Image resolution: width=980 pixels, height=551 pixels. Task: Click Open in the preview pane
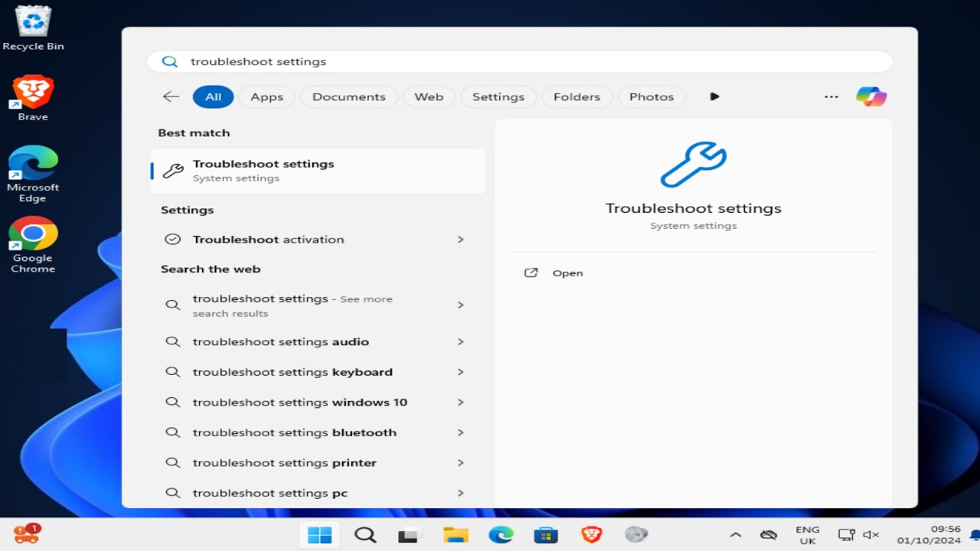pyautogui.click(x=567, y=273)
